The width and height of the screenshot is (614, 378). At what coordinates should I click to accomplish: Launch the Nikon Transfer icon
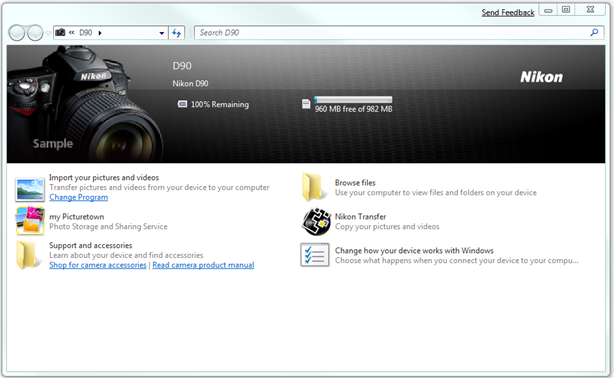(x=316, y=222)
